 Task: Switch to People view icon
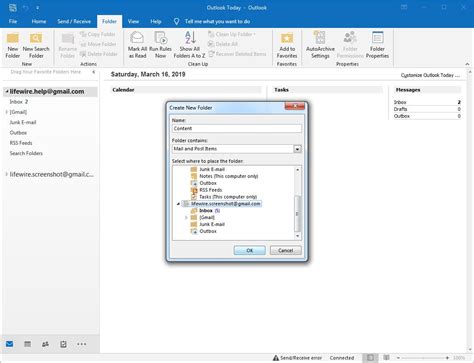tap(46, 344)
